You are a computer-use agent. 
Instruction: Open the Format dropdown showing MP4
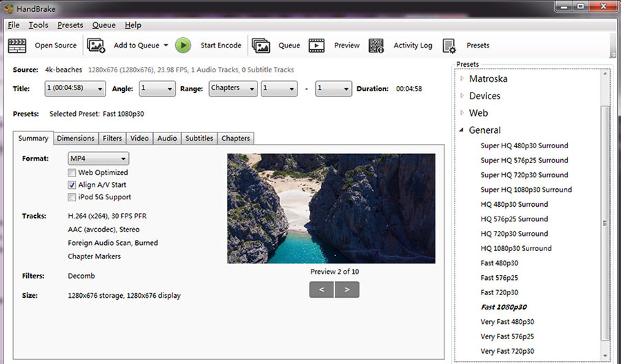pyautogui.click(x=98, y=159)
